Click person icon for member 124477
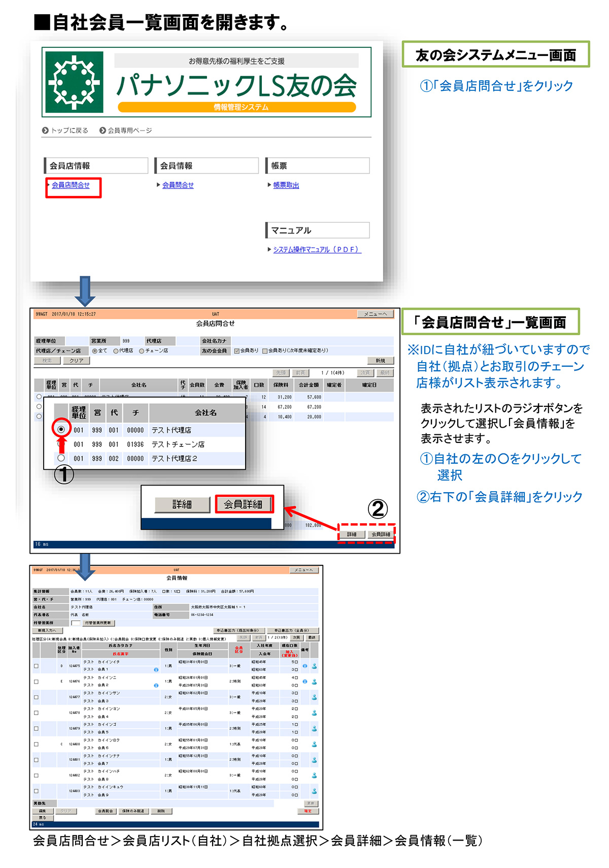The image size is (609, 868). tap(314, 697)
